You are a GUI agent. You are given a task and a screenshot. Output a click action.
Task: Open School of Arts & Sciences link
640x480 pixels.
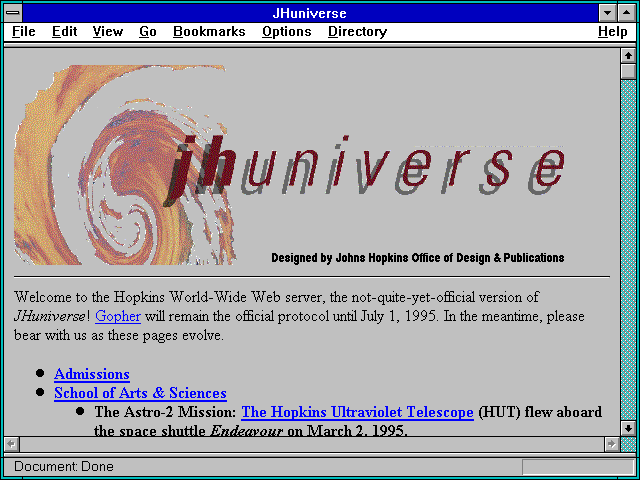[140, 393]
